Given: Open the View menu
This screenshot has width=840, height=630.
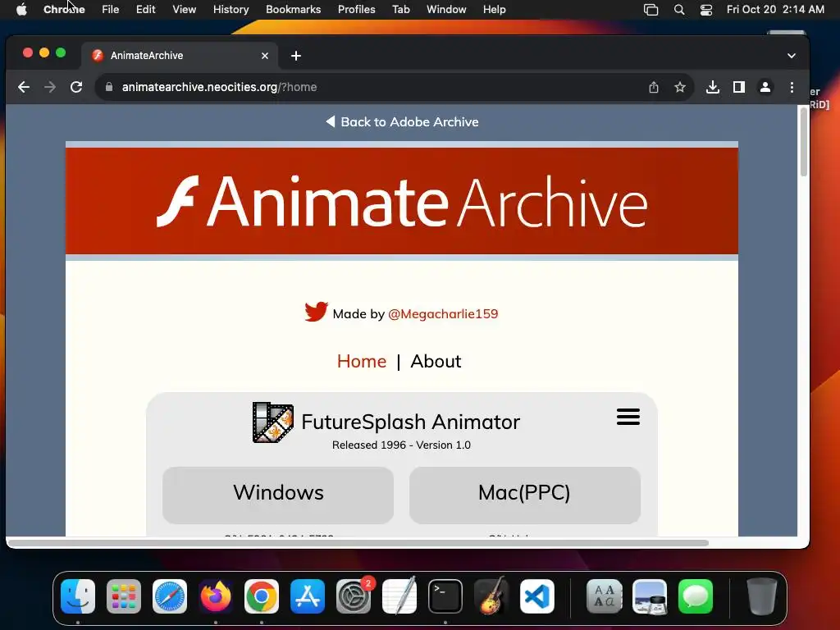Looking at the screenshot, I should (x=185, y=10).
